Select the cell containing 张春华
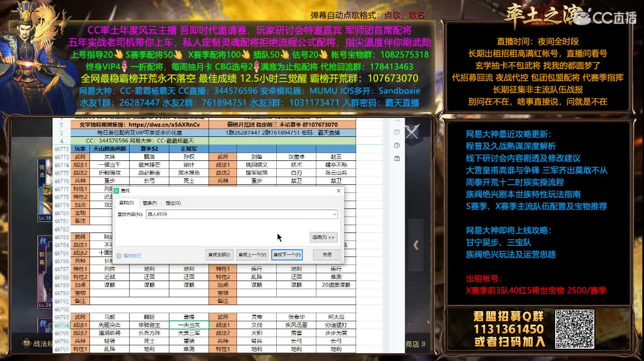Image resolution: width=644 pixels, height=361 pixels. (x=296, y=317)
